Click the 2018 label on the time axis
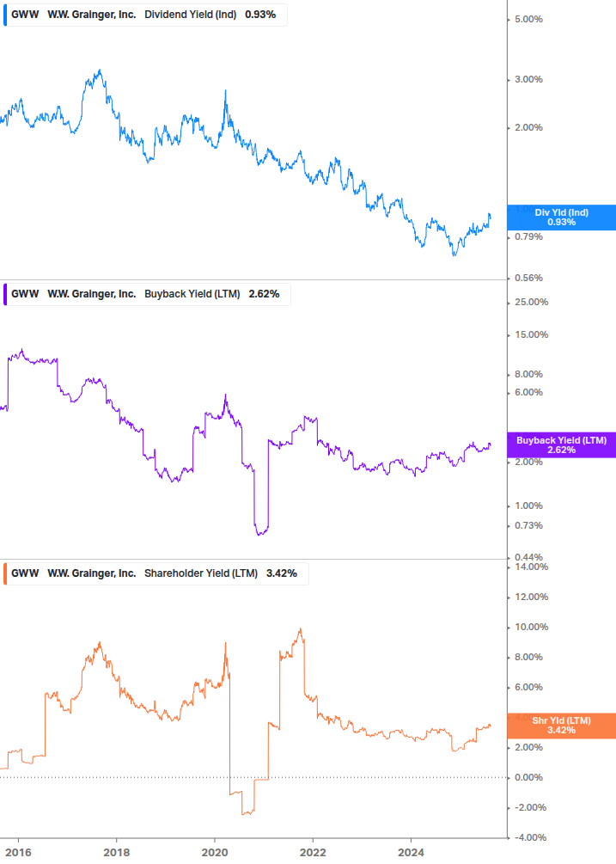 pyautogui.click(x=117, y=853)
